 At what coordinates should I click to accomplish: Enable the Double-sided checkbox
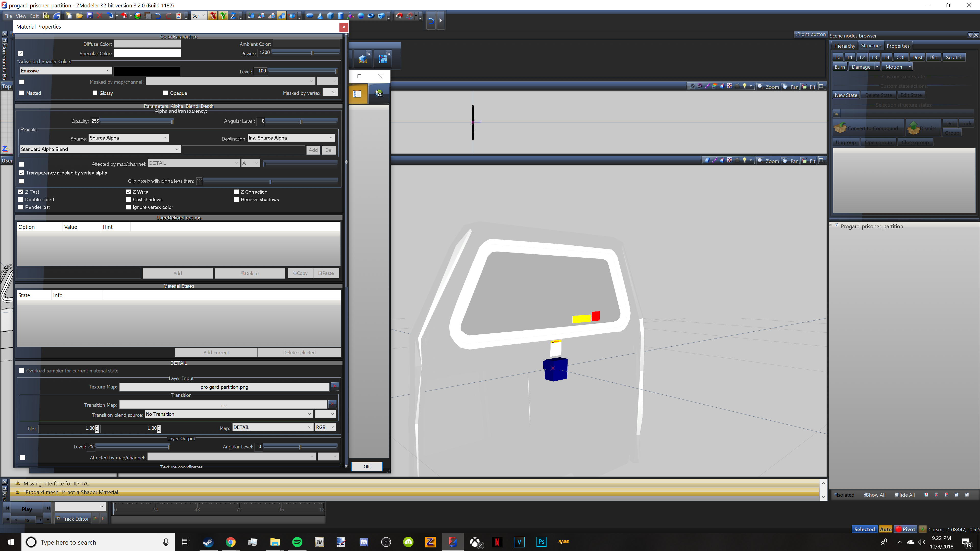pyautogui.click(x=21, y=200)
